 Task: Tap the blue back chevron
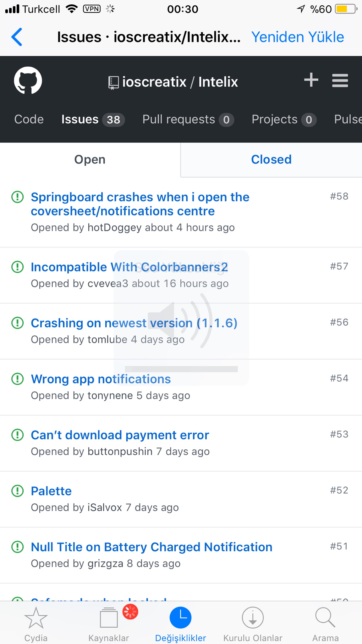coord(17,37)
